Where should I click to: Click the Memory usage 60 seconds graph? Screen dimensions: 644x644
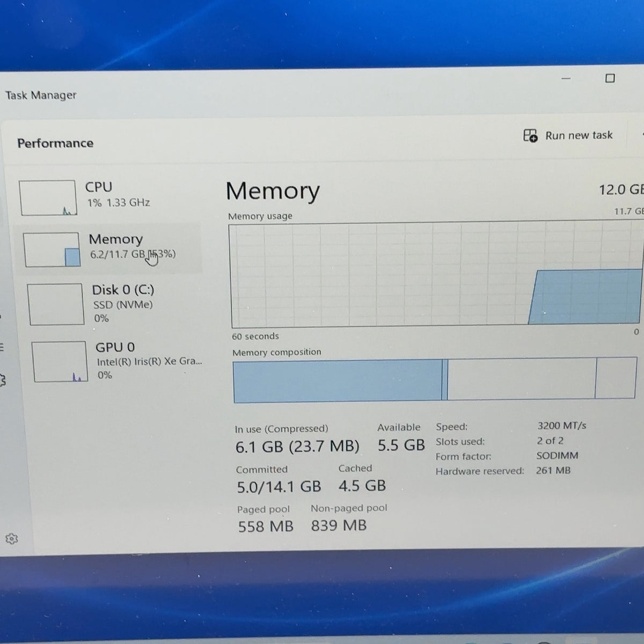click(437, 274)
